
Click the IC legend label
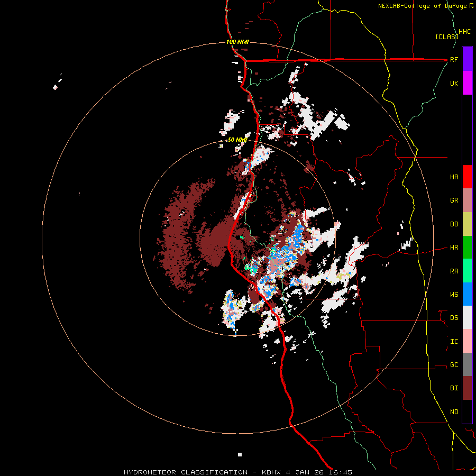tap(454, 342)
